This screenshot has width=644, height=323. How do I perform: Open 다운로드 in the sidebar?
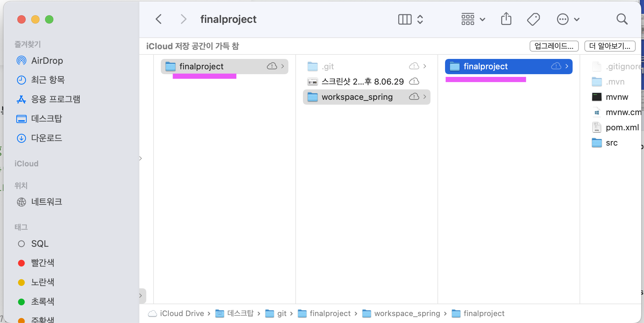(x=40, y=138)
